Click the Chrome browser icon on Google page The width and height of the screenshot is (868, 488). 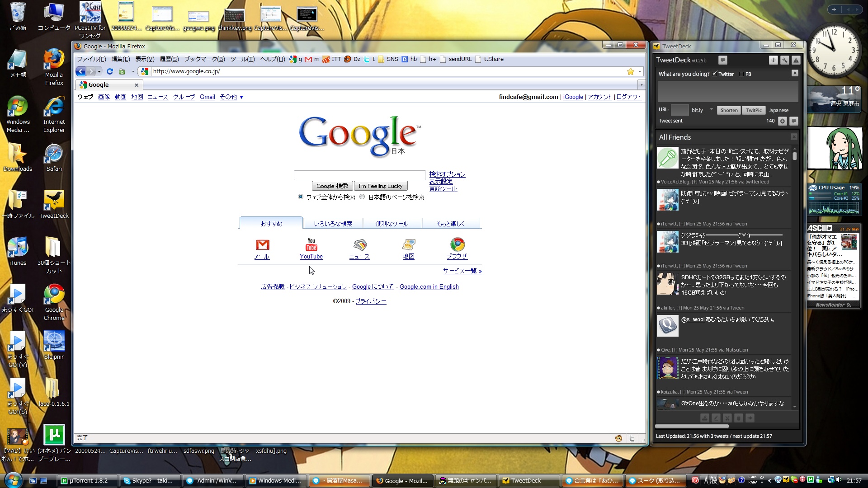click(x=458, y=244)
